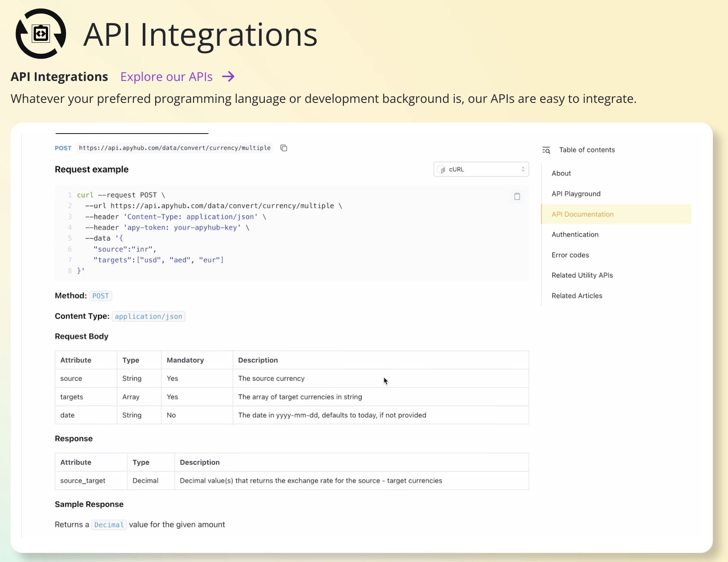Click the Table of contents search icon
Viewport: 728px width, 562px height.
546,150
